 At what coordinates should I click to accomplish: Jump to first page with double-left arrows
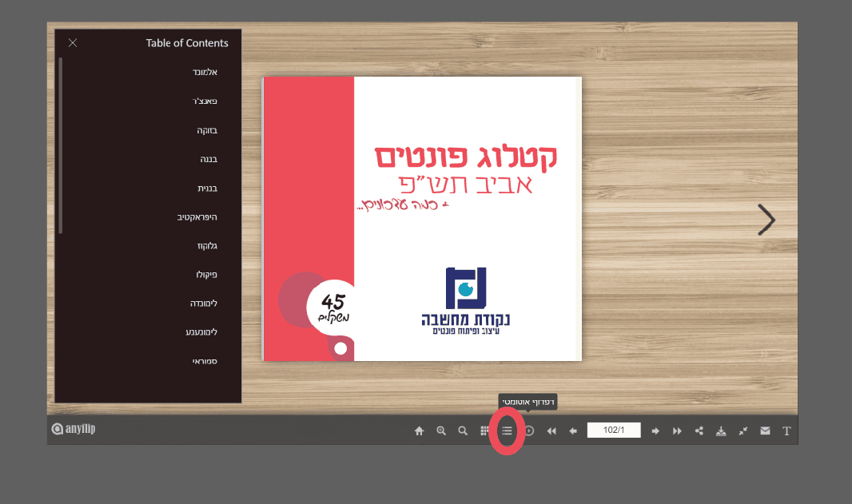click(x=551, y=431)
